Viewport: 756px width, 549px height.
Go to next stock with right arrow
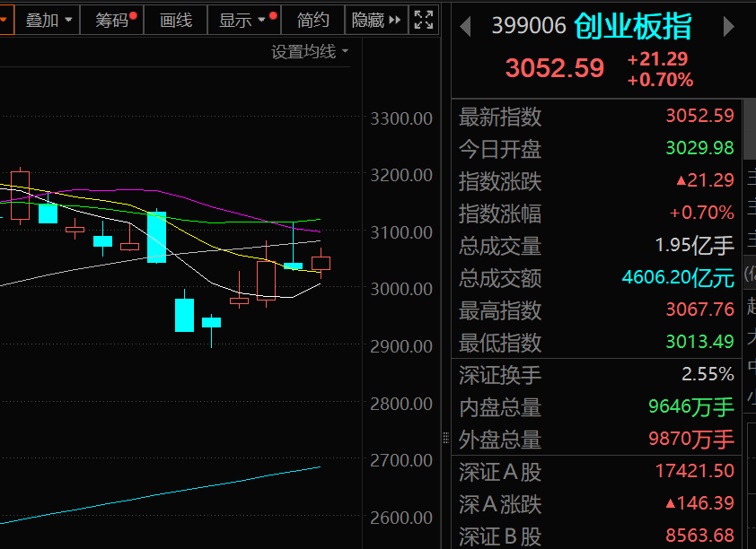(729, 27)
